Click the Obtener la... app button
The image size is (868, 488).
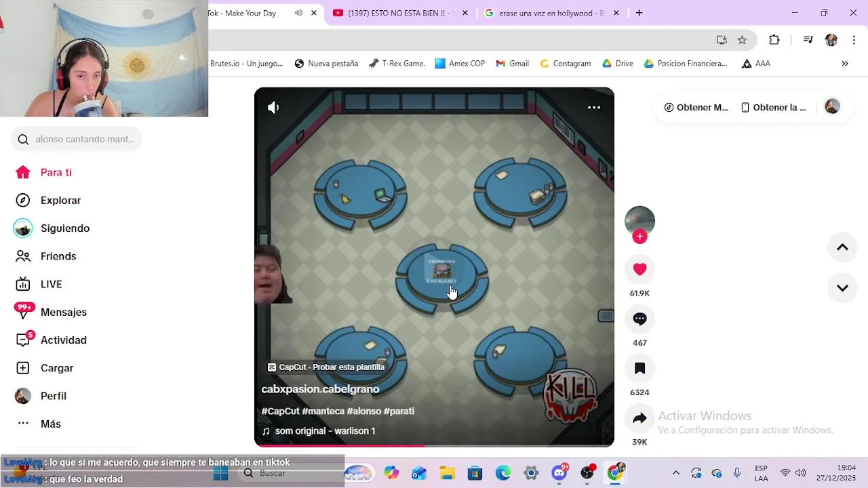tap(774, 107)
